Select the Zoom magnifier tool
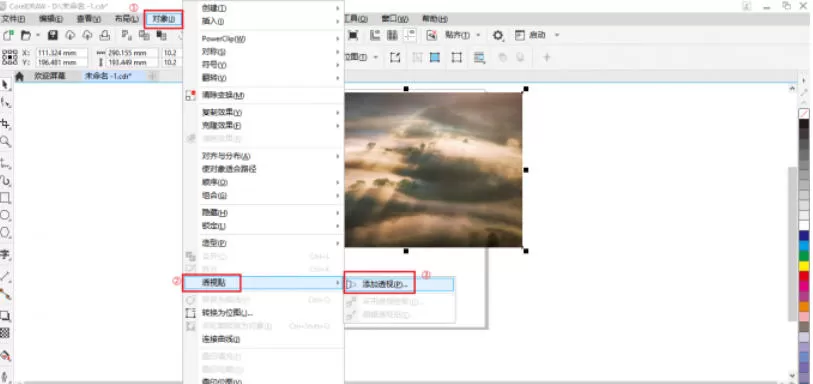This screenshot has height=384, width=813. [x=6, y=141]
